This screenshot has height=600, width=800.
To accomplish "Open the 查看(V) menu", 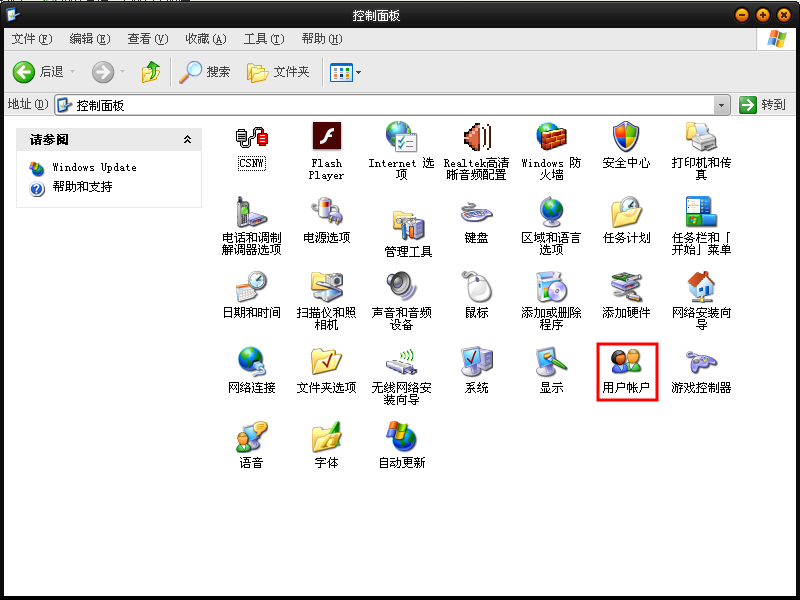I will pyautogui.click(x=147, y=39).
